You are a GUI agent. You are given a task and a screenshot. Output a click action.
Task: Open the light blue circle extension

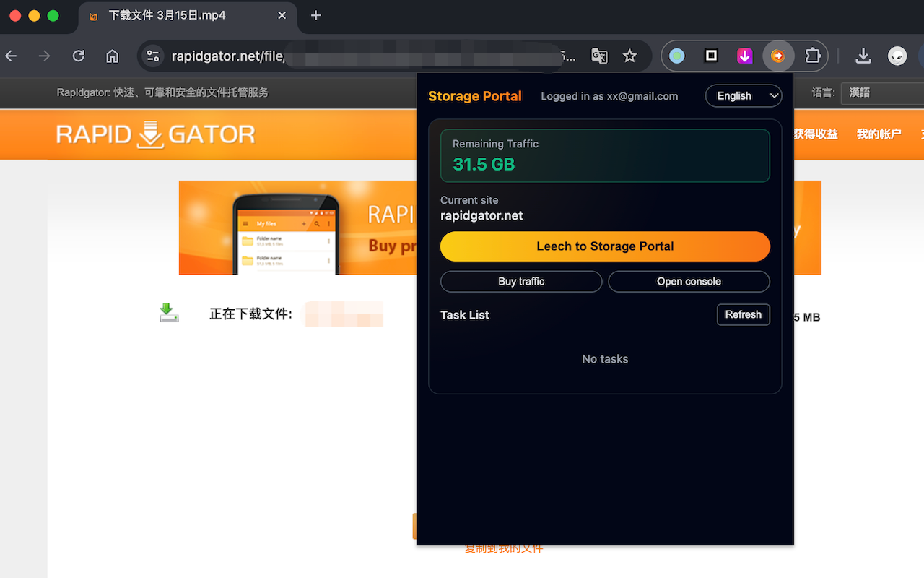pyautogui.click(x=676, y=56)
